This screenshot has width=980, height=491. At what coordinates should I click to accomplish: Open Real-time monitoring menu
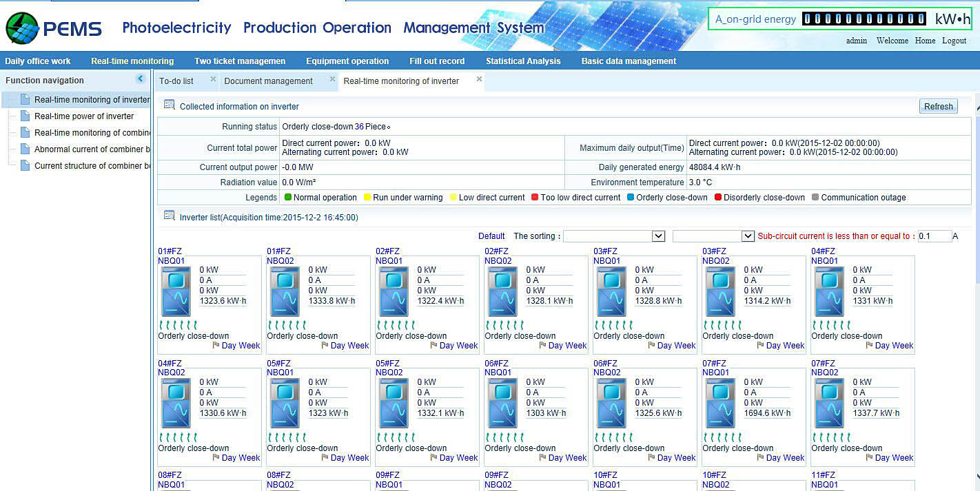tap(132, 61)
